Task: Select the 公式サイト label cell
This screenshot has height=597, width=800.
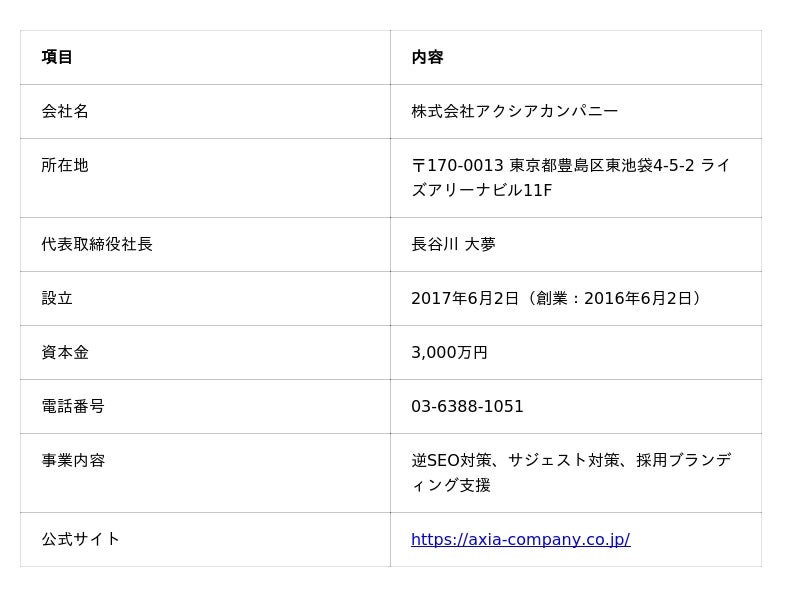Action: 81,539
